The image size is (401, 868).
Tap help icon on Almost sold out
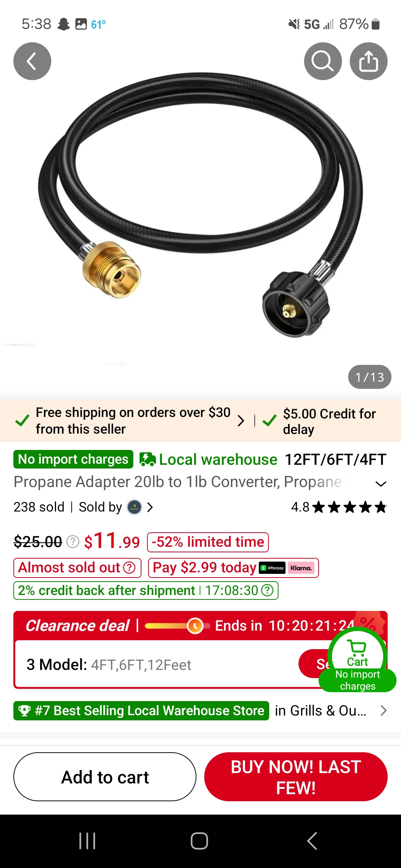pos(129,568)
